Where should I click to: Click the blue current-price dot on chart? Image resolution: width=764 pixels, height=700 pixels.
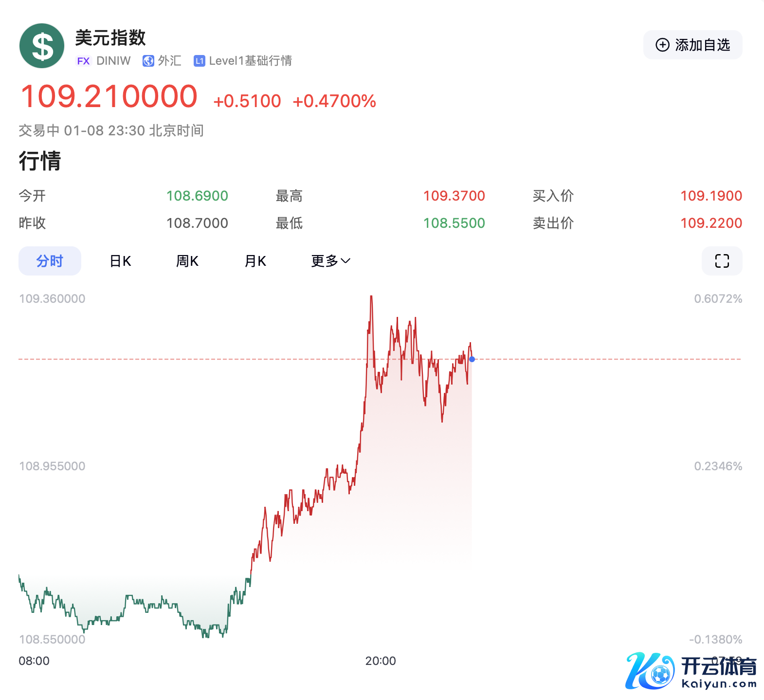point(472,359)
